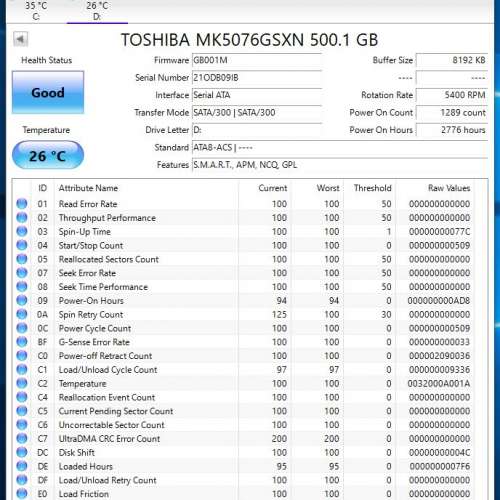Click the status orb for Power-On Hours

coord(22,300)
